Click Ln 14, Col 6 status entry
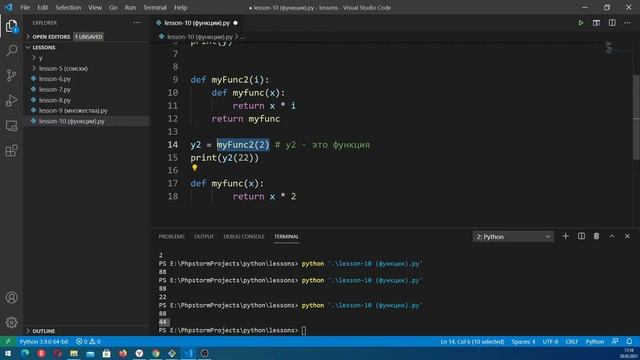640x360 pixels. coord(472,342)
